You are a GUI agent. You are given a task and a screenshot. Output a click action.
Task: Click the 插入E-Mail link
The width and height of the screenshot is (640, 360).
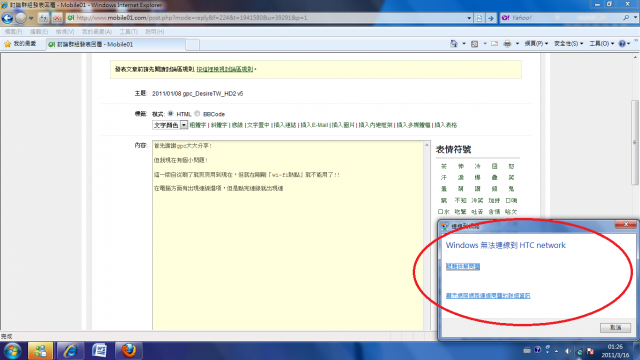pos(314,125)
